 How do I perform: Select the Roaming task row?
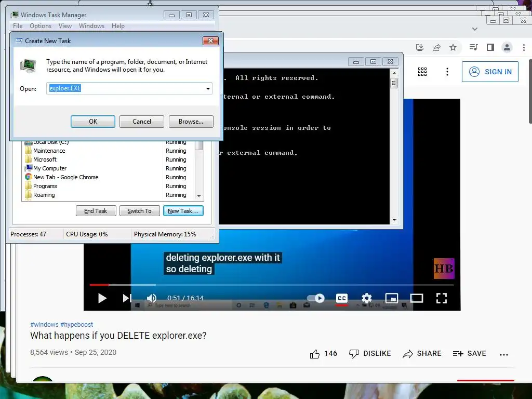[108, 195]
